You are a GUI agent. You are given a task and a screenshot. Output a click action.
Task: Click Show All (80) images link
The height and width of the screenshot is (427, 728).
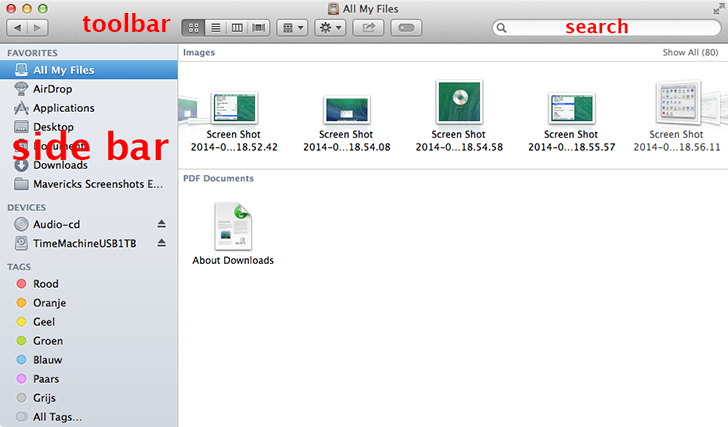690,52
